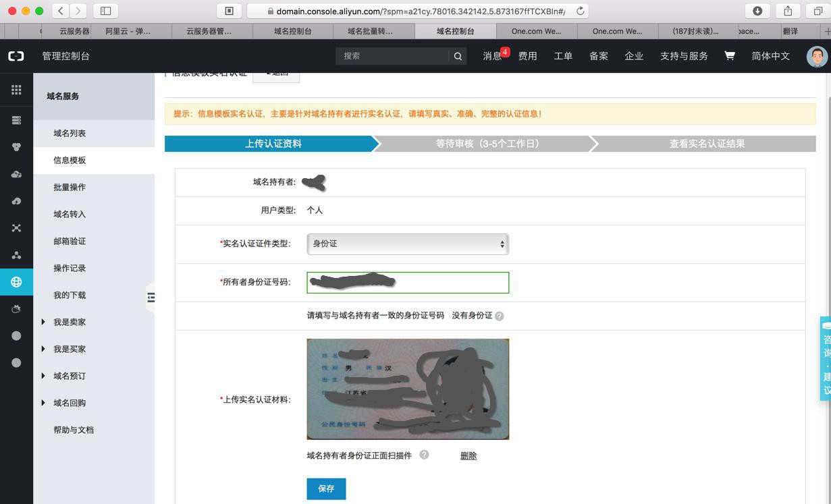Open 域名列表 in the sidebar
831x504 pixels.
coord(94,133)
